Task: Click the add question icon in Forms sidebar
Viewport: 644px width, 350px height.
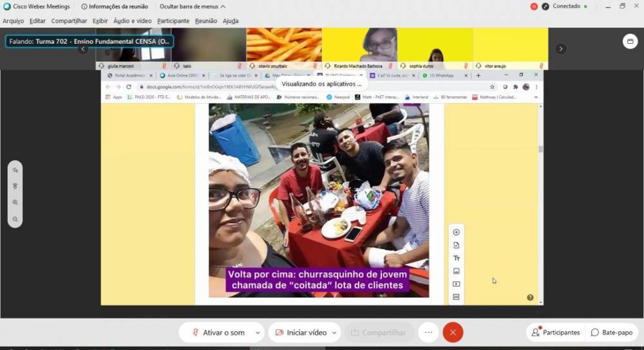Action: pyautogui.click(x=457, y=232)
